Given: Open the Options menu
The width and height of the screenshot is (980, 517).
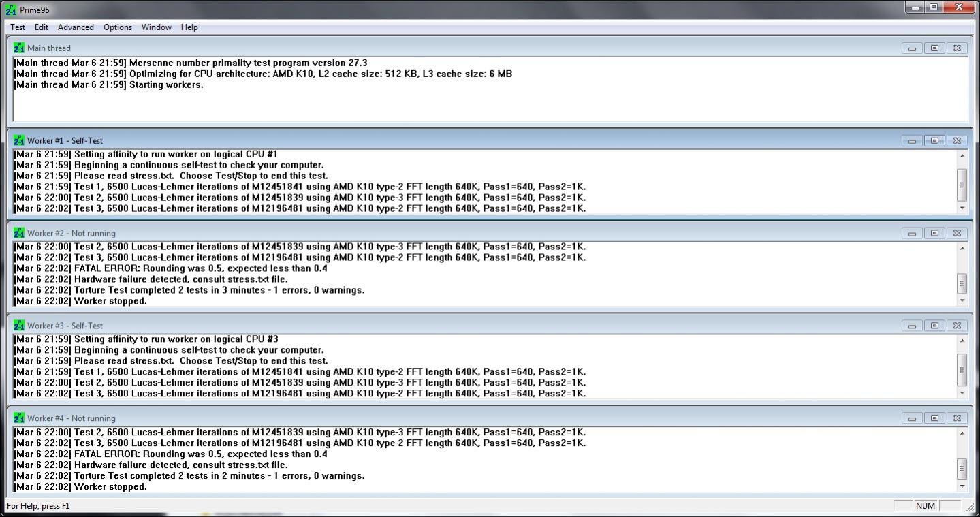Looking at the screenshot, I should (x=118, y=27).
